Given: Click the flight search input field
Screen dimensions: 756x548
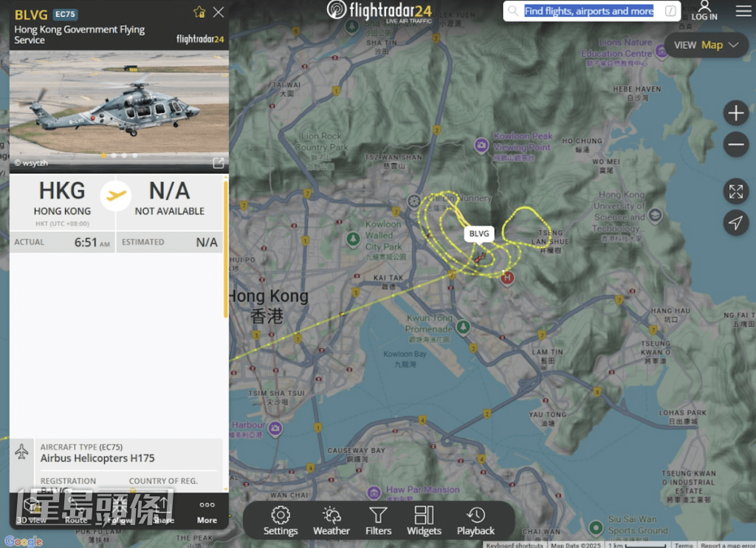Looking at the screenshot, I should tap(588, 11).
